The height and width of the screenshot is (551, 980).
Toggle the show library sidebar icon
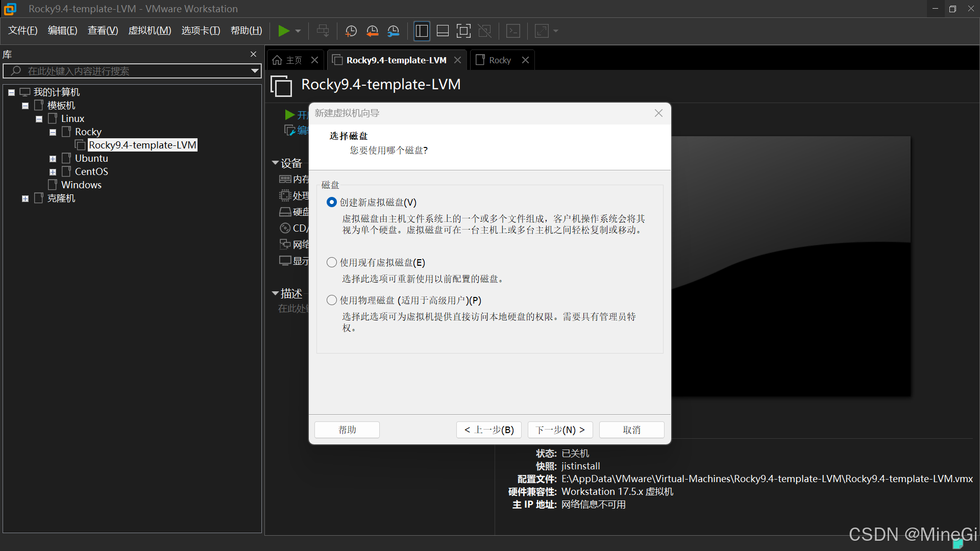(x=422, y=31)
